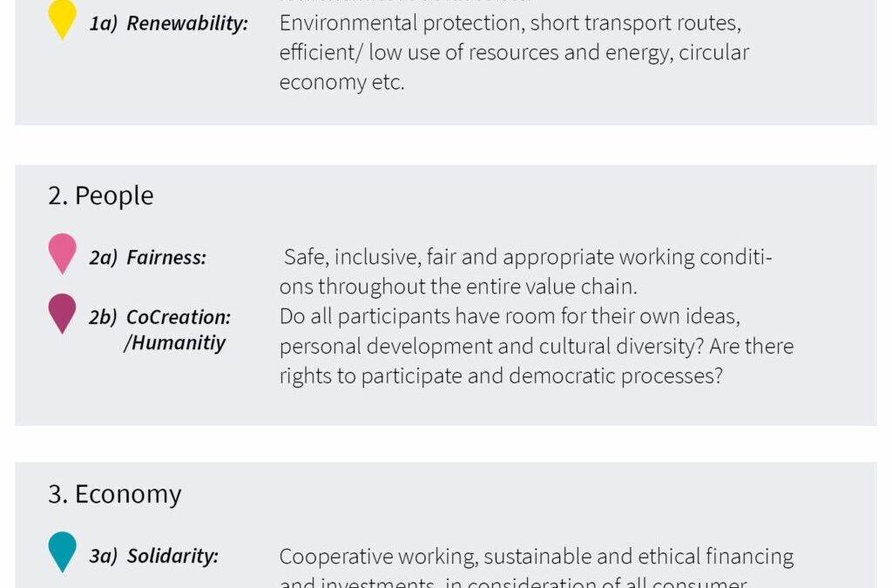892x588 pixels.
Task: Select the '2a) Fairness:' label
Action: point(148,258)
